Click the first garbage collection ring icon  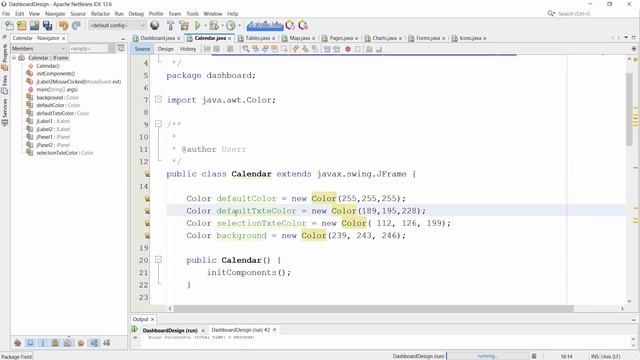pyautogui.click(x=290, y=25)
